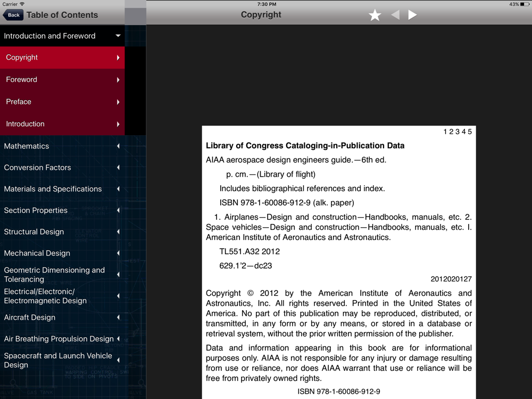Click the '2012020127' number

click(x=451, y=279)
